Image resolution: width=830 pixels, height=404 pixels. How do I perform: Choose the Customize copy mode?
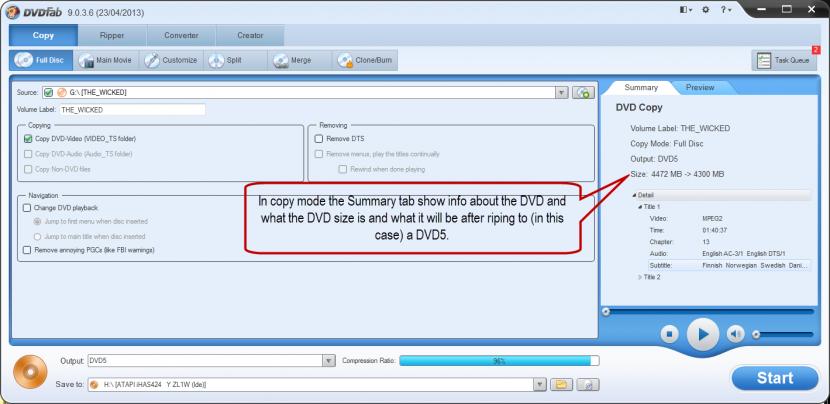[171, 60]
